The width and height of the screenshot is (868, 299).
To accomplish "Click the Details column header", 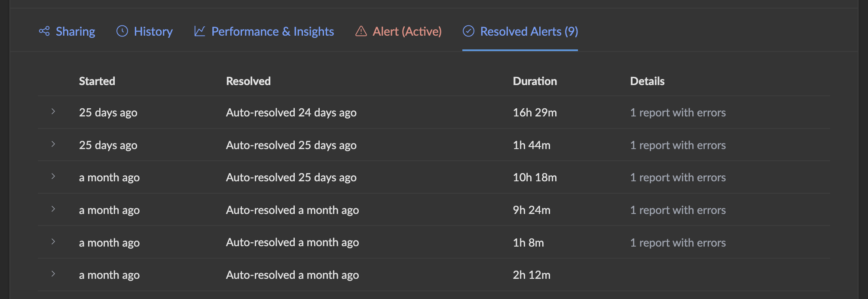I will coord(648,81).
